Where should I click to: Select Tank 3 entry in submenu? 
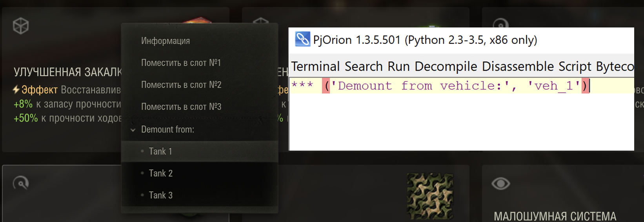pos(200,195)
